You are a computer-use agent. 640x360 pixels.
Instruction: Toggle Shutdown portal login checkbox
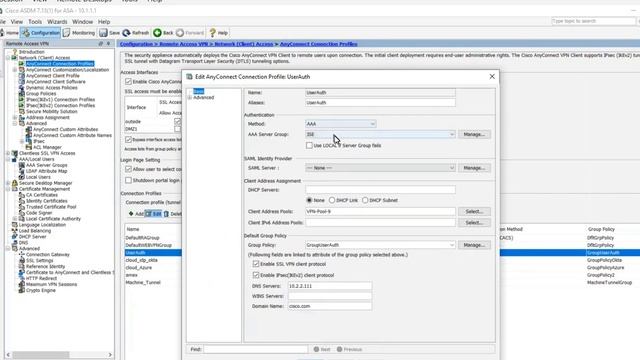128,180
